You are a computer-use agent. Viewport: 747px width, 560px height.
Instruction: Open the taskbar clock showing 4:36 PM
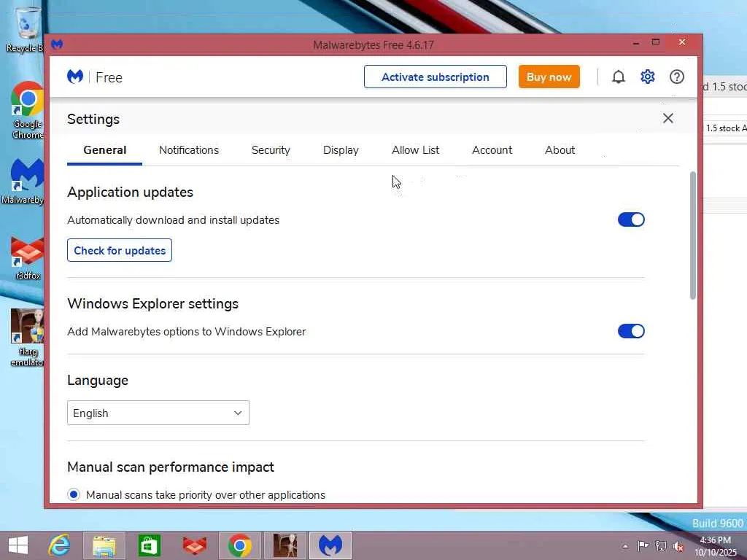[x=716, y=546]
